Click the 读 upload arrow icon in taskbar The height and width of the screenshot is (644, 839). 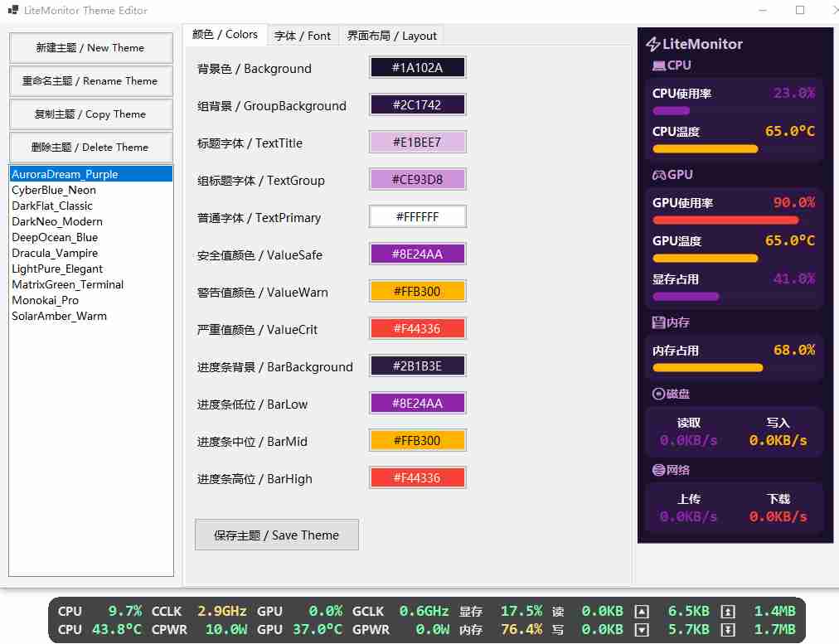641,611
